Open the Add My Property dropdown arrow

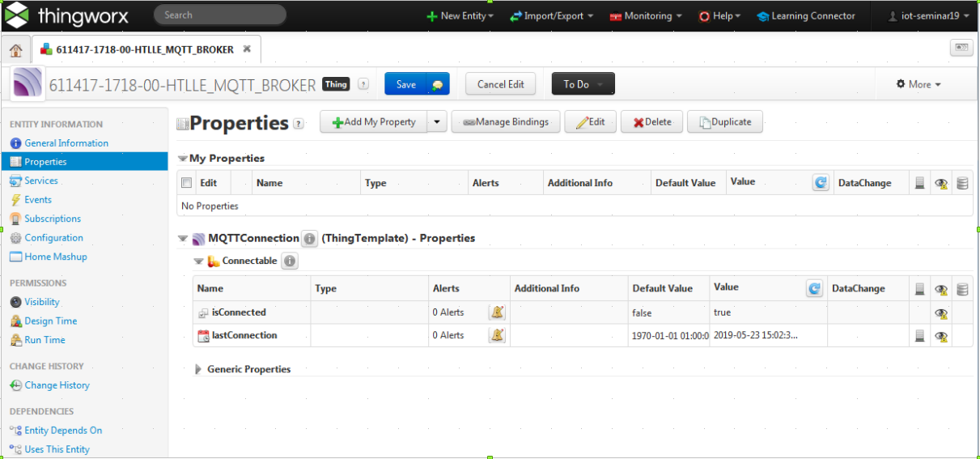tap(437, 122)
